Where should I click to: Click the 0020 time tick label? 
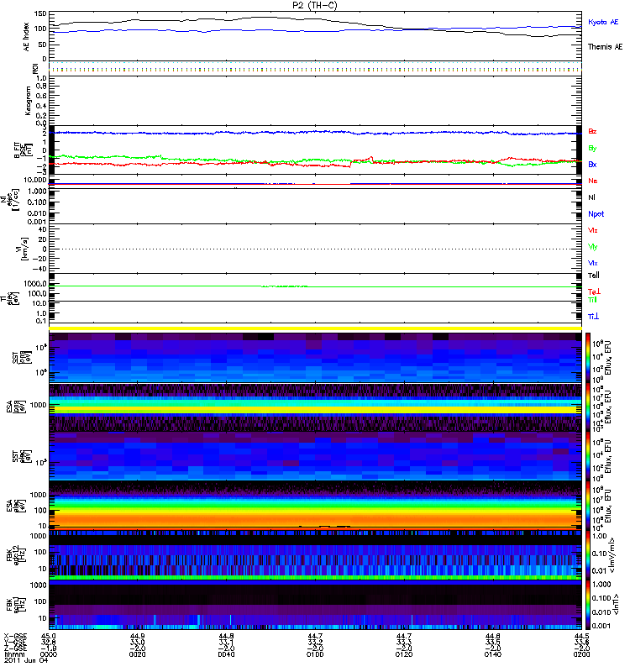click(x=139, y=655)
